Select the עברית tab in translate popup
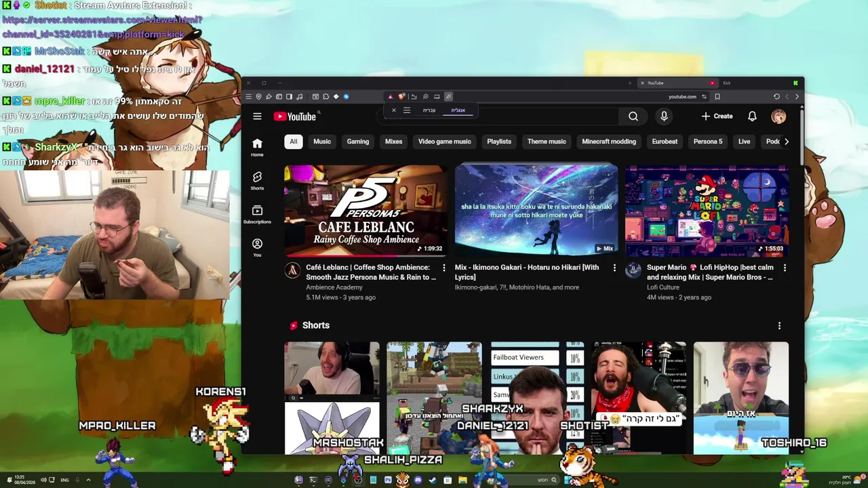Viewport: 868px width, 488px height. [x=429, y=110]
